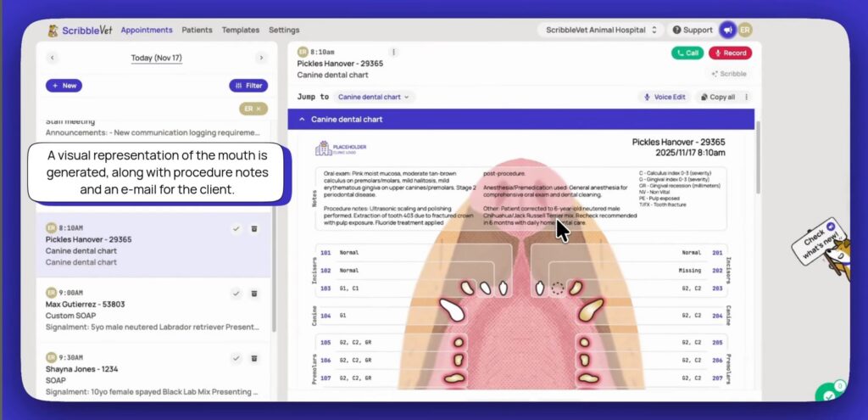
Task: Delete the Pickles Hanover appointment
Action: 254,229
